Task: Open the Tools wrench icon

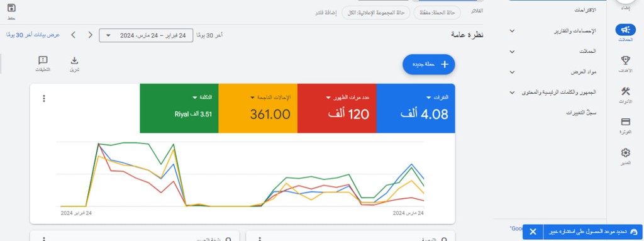Action: pos(625,91)
